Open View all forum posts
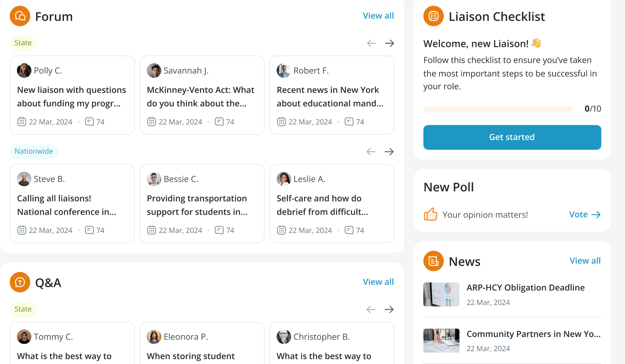The height and width of the screenshot is (364, 625). 378,15
